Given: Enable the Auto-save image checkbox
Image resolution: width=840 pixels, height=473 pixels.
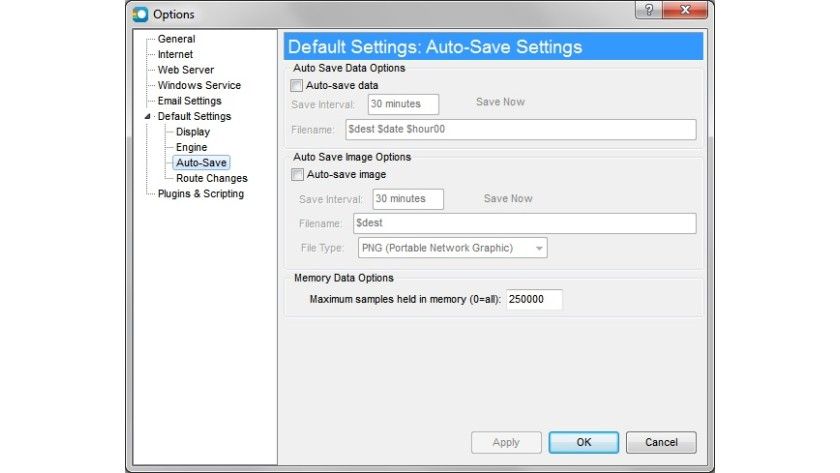Looking at the screenshot, I should point(297,175).
